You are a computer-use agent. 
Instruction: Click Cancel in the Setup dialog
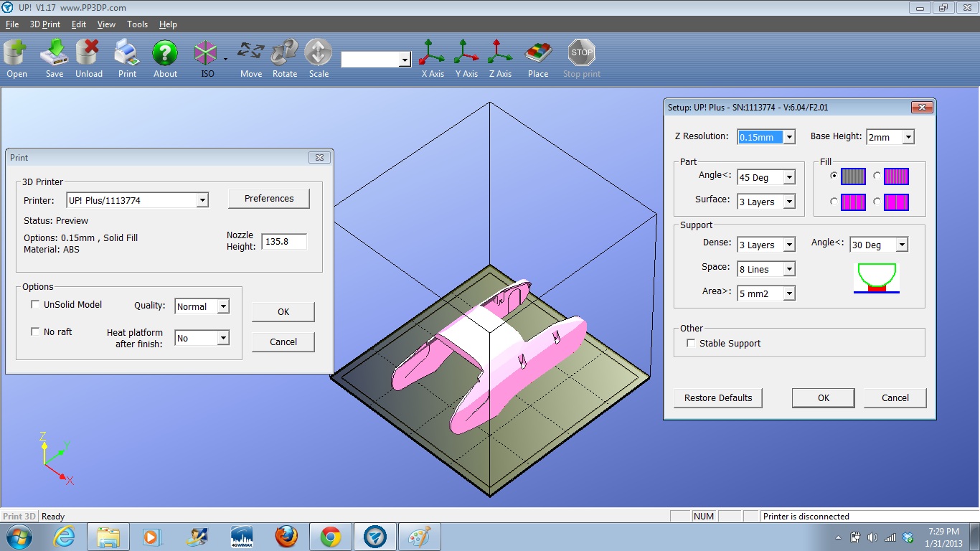(x=895, y=398)
